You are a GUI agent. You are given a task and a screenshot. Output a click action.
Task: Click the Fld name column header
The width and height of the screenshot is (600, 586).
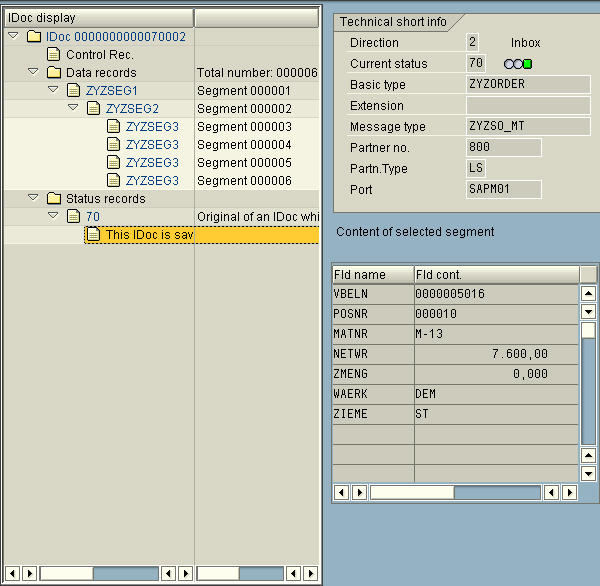pos(372,274)
